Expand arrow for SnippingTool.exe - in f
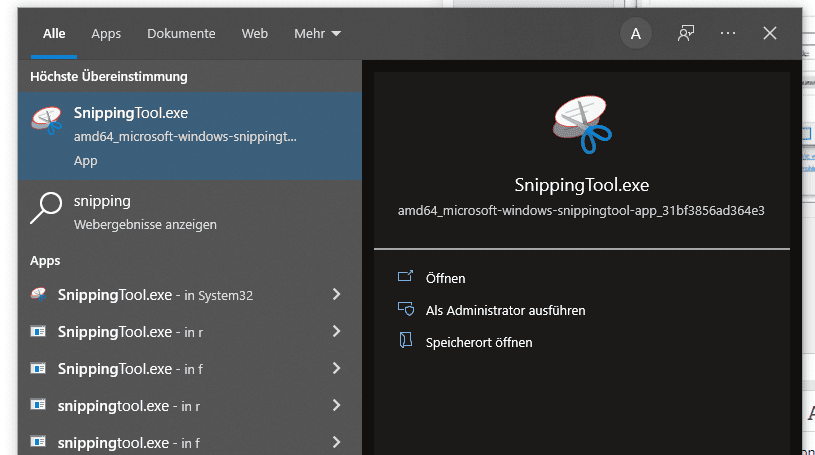 (336, 368)
